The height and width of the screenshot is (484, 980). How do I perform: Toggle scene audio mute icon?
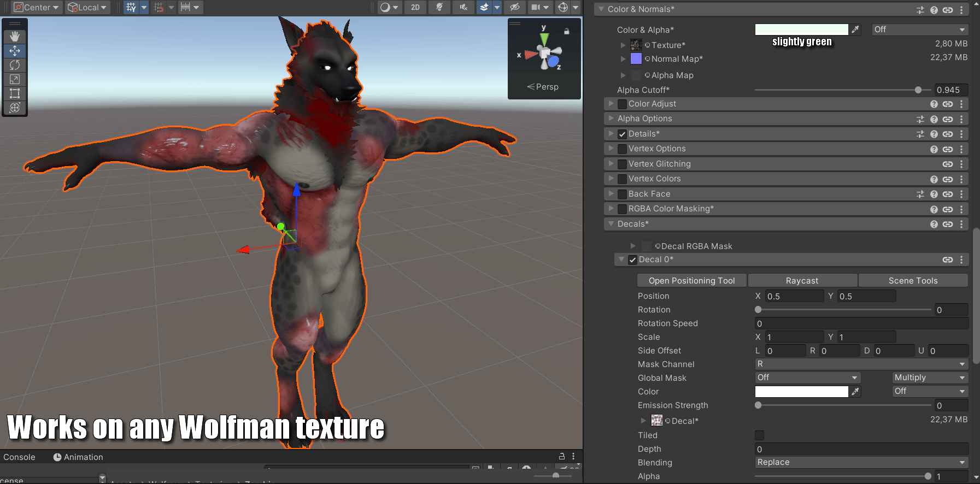point(463,7)
